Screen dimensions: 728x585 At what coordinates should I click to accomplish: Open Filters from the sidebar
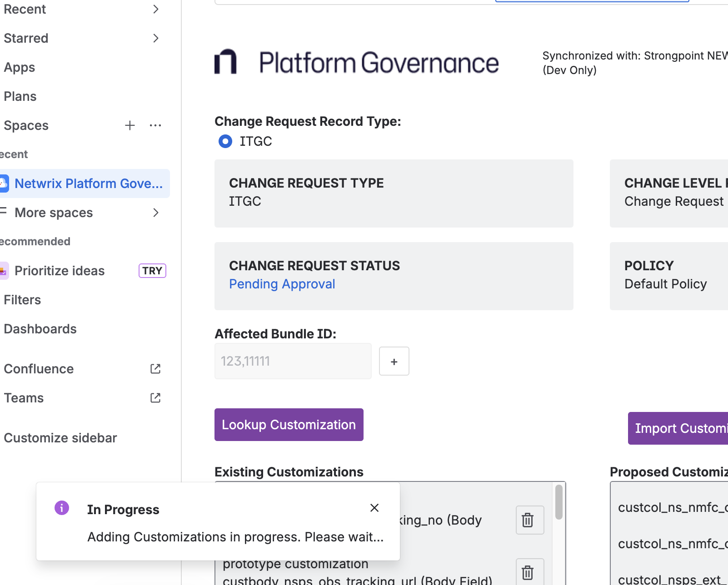[x=22, y=300]
